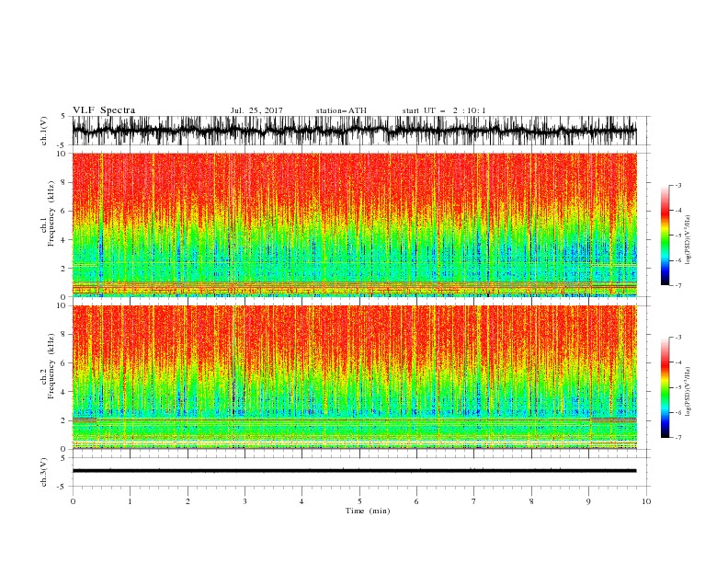The image size is (728, 563).
Task: Click time axis tick label "6"
Action: click(x=416, y=501)
